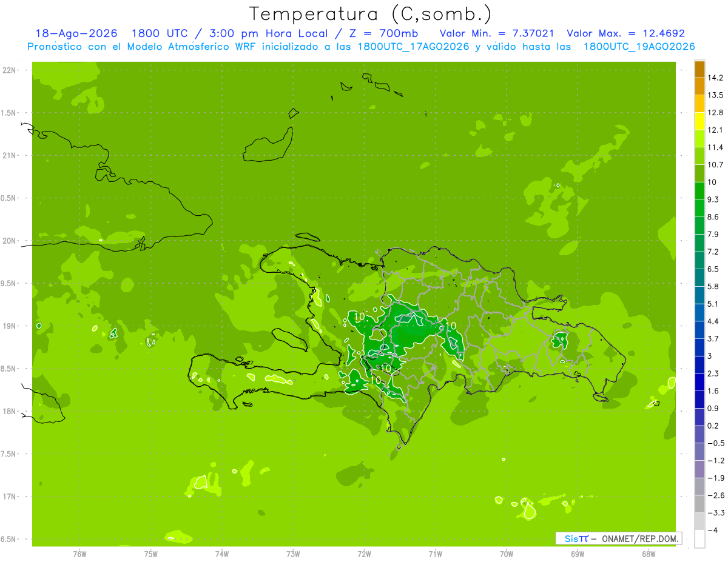
Task: Select the "10.7" colorbar value
Action: (x=716, y=164)
